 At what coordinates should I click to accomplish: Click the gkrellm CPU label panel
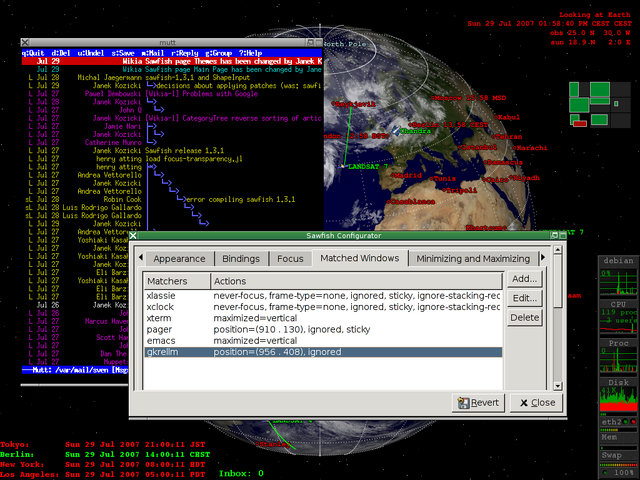click(619, 304)
